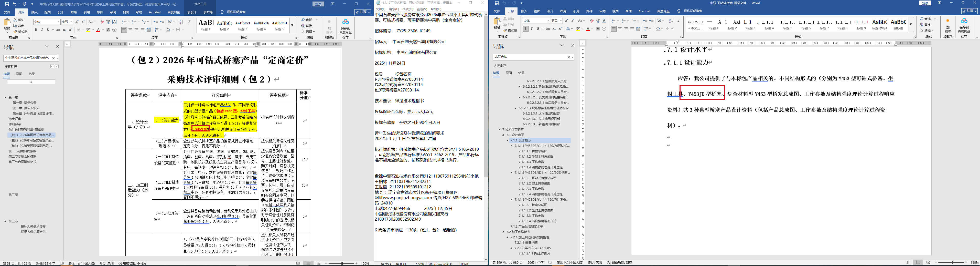The height and width of the screenshot is (266, 980).
Task: Toggle center alignment in the 集中采购 Word window
Action: tap(131, 30)
